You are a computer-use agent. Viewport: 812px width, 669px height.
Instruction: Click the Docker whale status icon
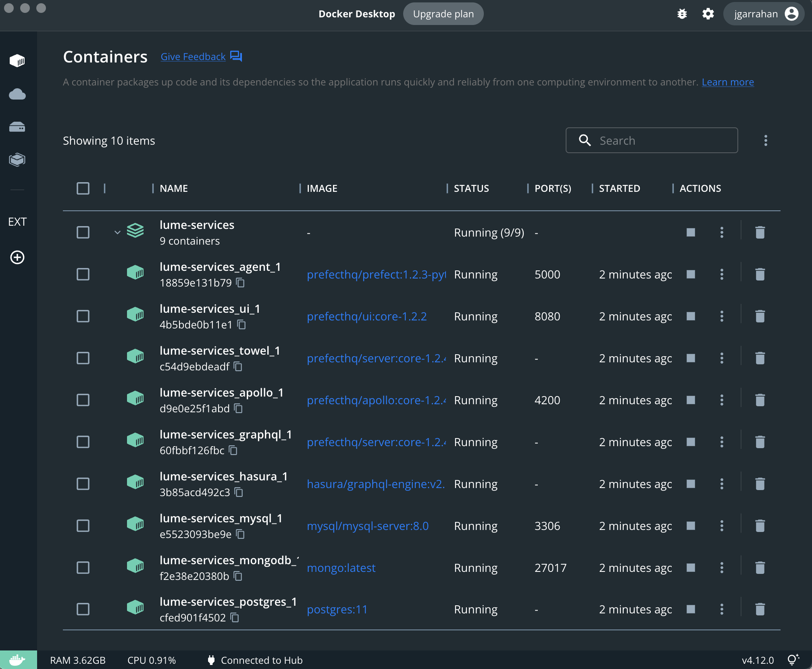(x=18, y=660)
